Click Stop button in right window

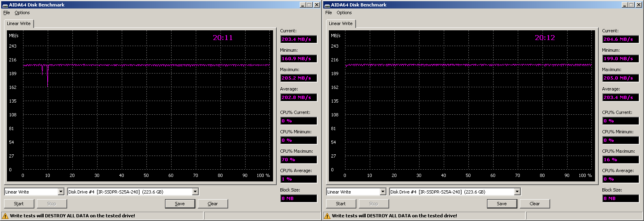tap(374, 204)
